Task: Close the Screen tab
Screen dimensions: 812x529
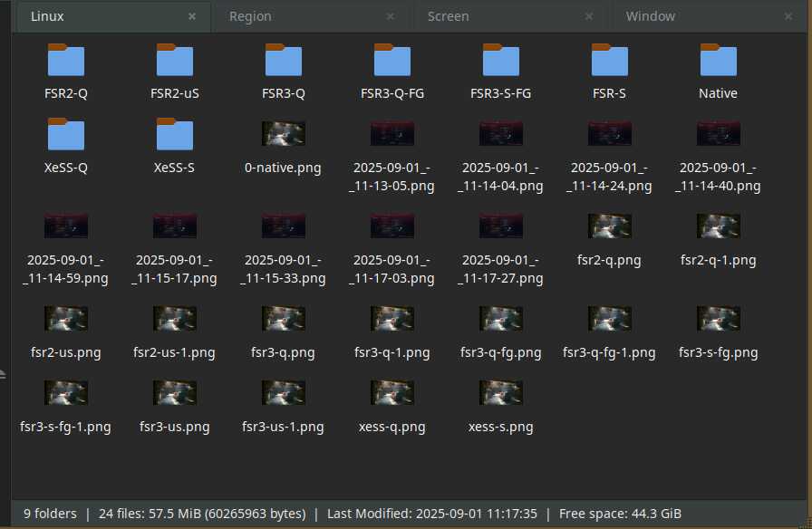Action: pyautogui.click(x=589, y=16)
